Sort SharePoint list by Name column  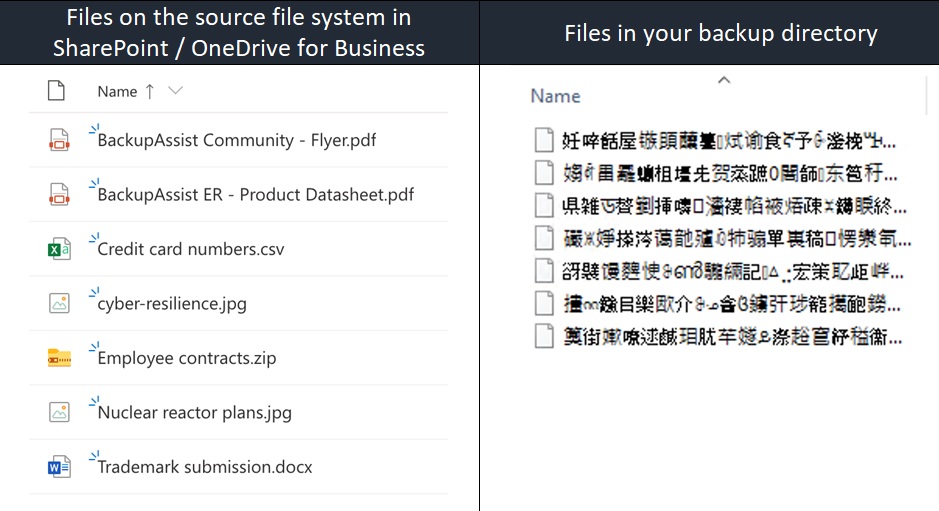point(117,92)
